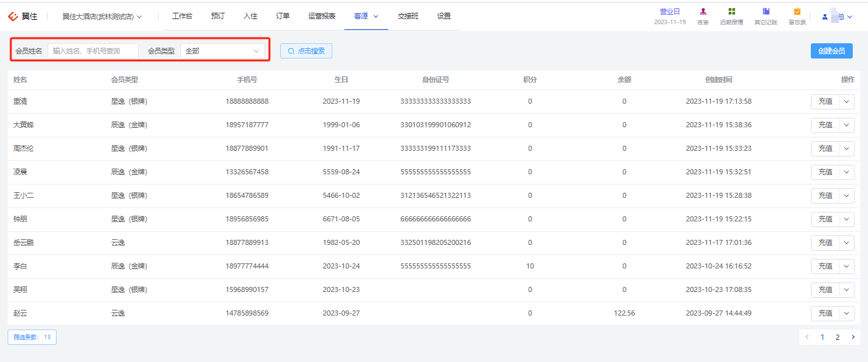
Task: Open the 客源 menu tab
Action: 366,16
